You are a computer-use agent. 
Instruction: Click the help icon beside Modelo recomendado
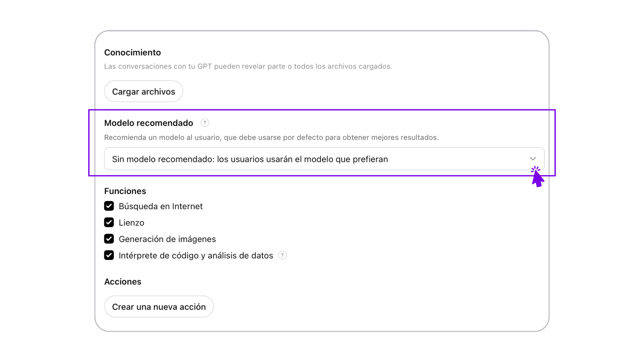tap(205, 123)
